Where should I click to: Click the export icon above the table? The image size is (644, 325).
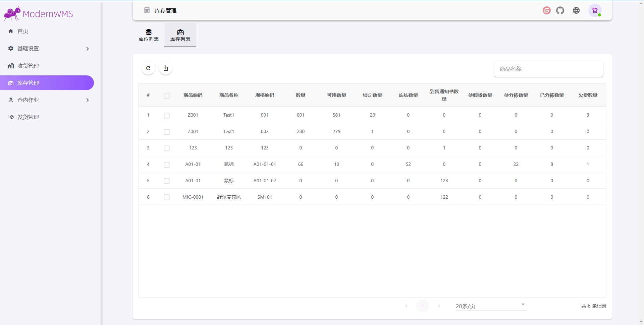166,68
